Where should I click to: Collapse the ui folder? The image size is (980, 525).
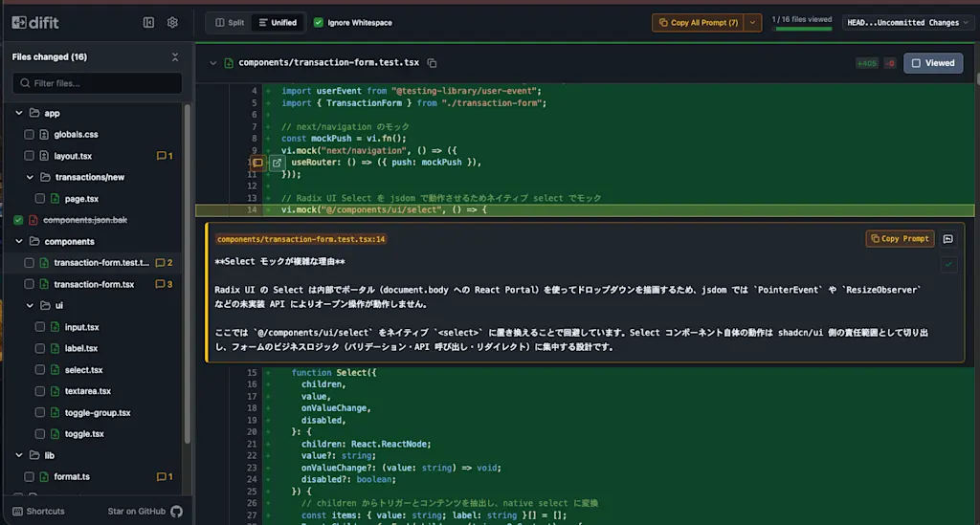[x=30, y=305]
